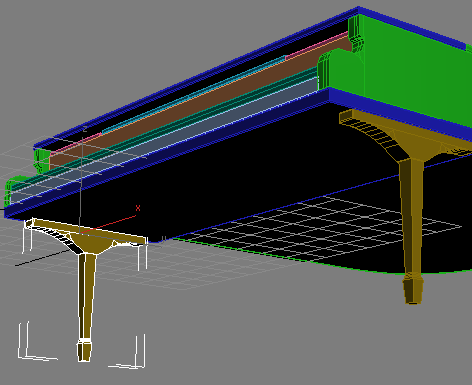This screenshot has height=385, width=472.
Task: Click the foot of the selected left leg
Action: (x=84, y=350)
